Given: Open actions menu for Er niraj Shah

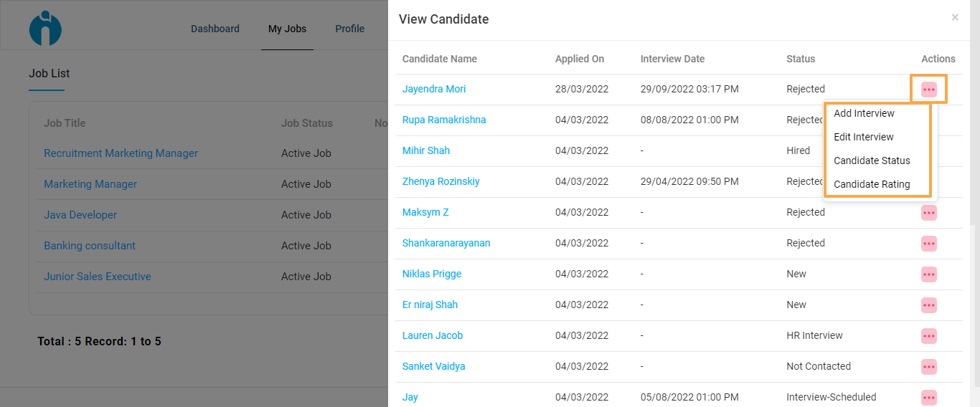Looking at the screenshot, I should (x=929, y=305).
